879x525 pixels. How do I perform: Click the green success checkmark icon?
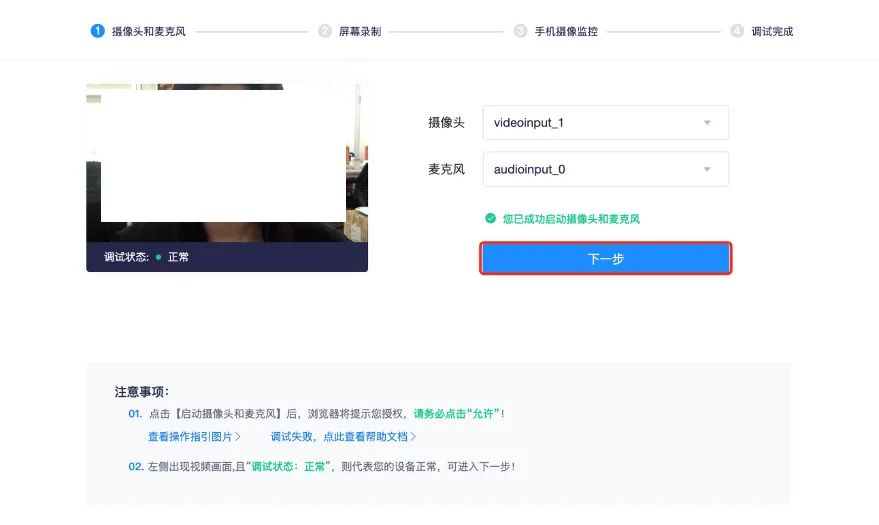[x=490, y=218]
